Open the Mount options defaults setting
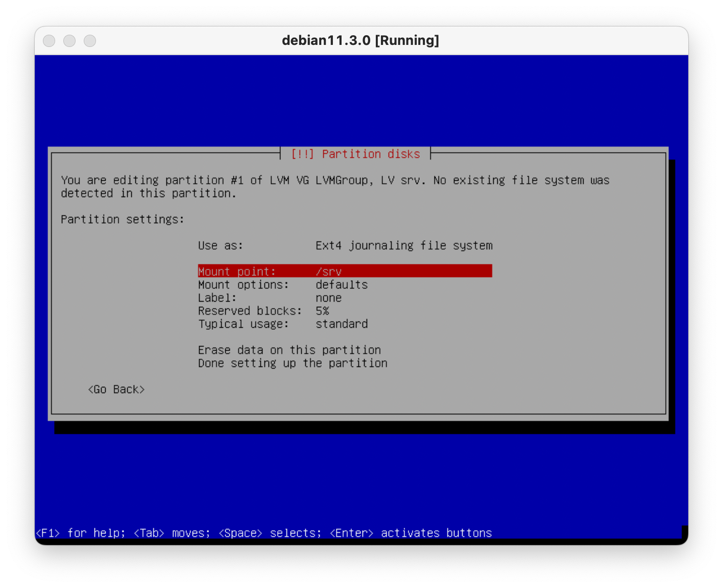The width and height of the screenshot is (723, 588). tap(282, 285)
